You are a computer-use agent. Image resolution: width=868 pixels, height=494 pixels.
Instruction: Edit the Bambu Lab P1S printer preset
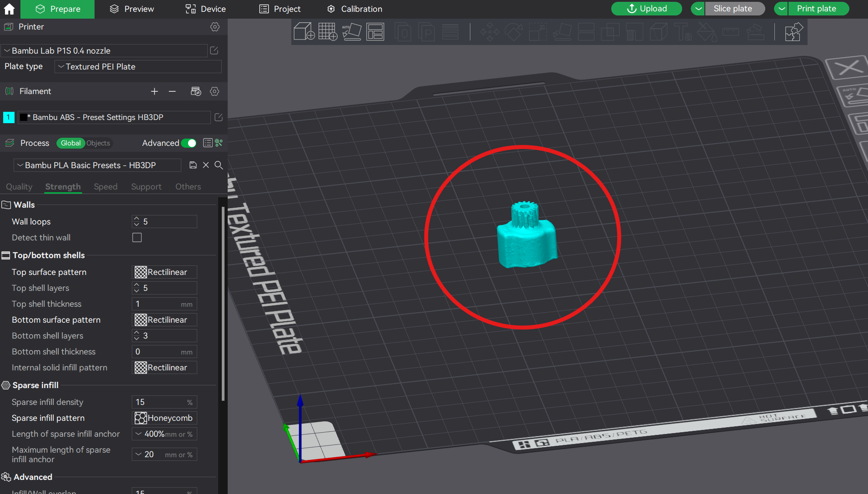pos(214,50)
